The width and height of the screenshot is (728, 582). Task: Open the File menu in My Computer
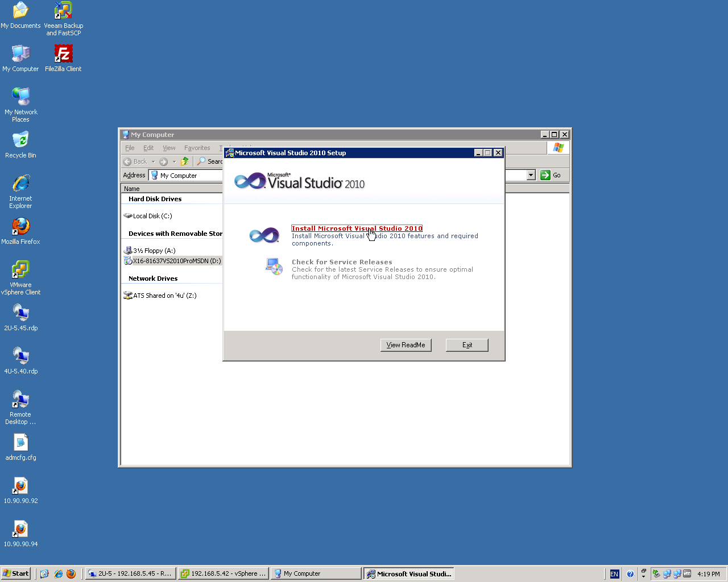[130, 148]
